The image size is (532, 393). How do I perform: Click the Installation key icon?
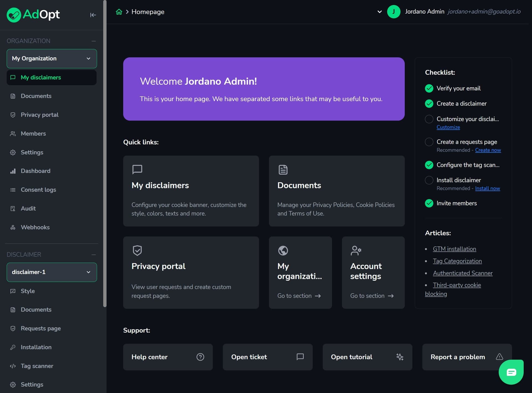point(13,347)
